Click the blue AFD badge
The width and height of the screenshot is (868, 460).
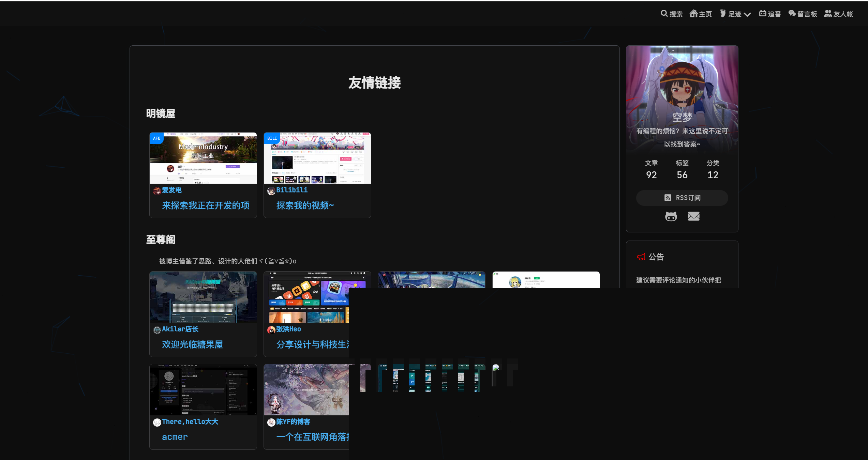(x=157, y=138)
